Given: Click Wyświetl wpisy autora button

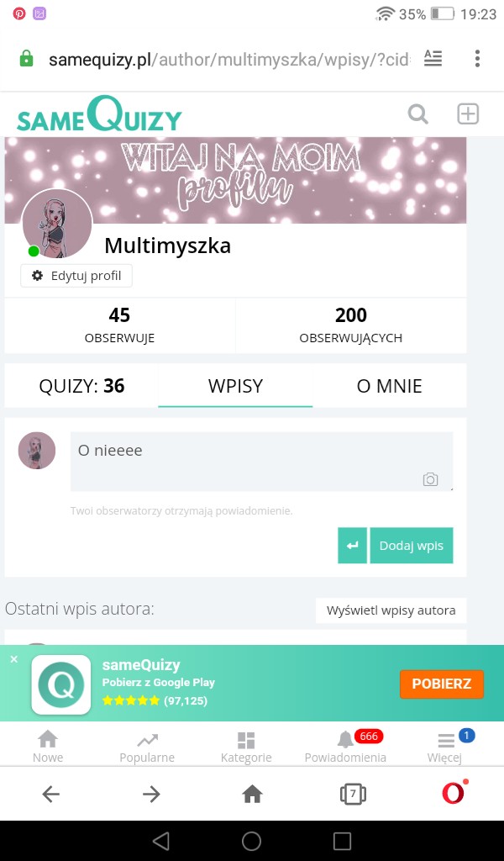Looking at the screenshot, I should click(x=391, y=610).
